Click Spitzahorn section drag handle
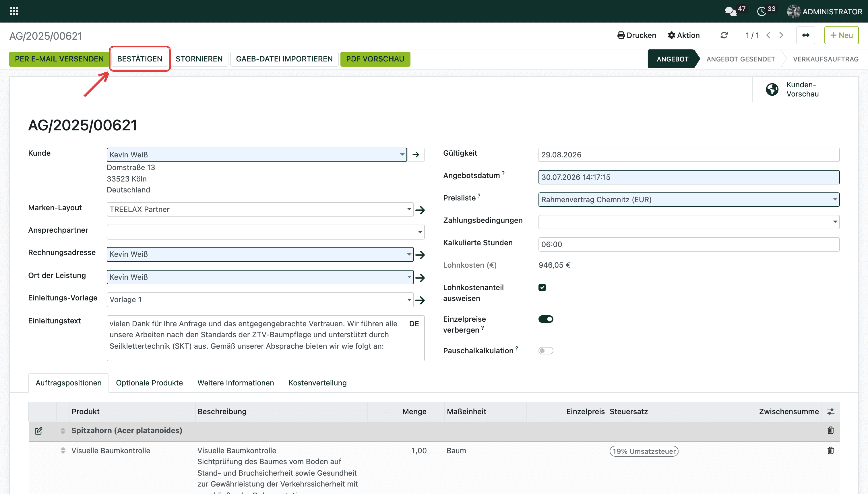Image resolution: width=868 pixels, height=494 pixels. click(x=63, y=431)
